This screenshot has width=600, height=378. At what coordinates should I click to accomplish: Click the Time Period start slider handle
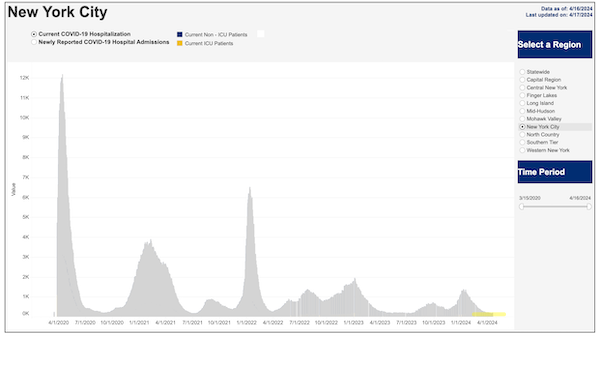[x=522, y=207]
